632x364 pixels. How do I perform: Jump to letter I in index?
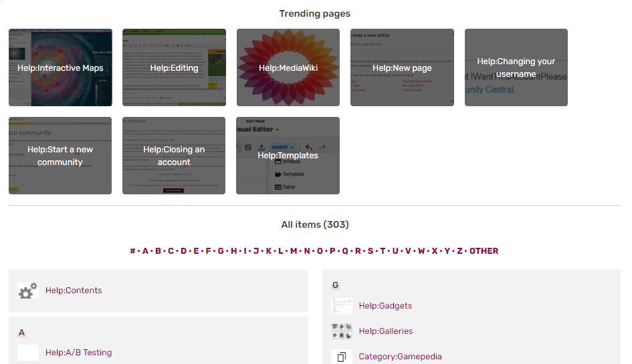coord(245,251)
